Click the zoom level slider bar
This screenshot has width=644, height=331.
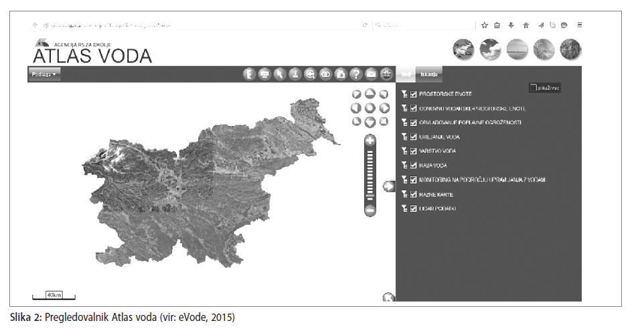coord(370,176)
